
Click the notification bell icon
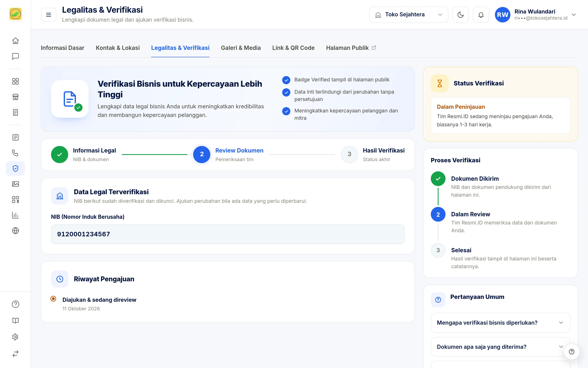pos(481,15)
